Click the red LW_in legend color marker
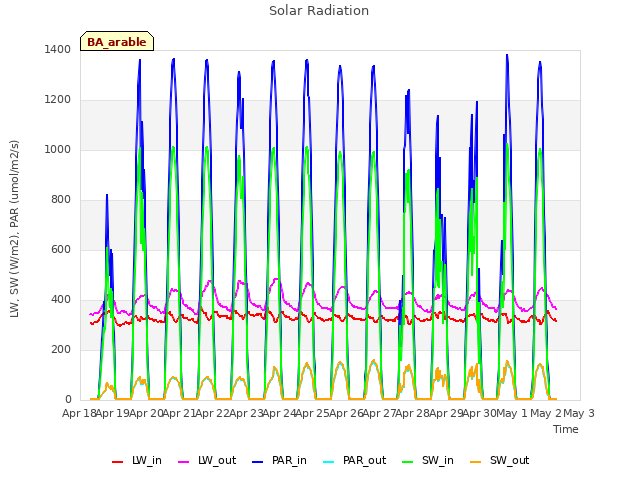 coord(118,462)
